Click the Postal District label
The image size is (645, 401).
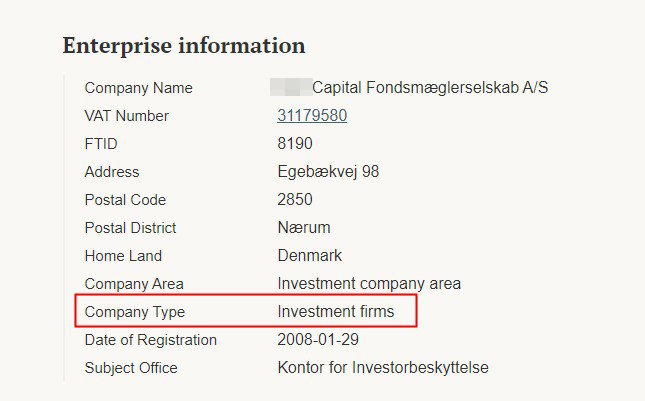130,228
